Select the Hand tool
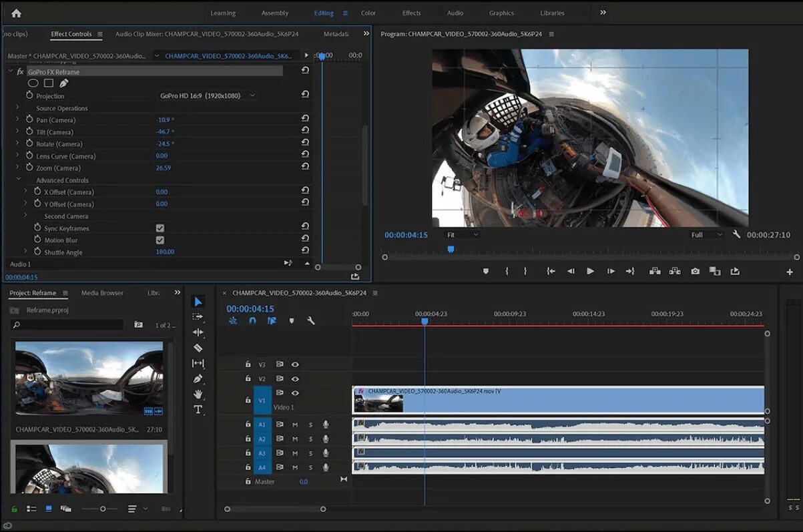 coord(198,394)
